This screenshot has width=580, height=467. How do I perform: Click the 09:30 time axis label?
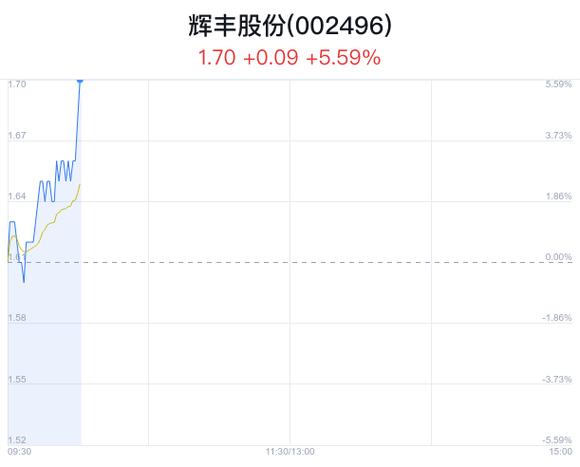coord(19,452)
